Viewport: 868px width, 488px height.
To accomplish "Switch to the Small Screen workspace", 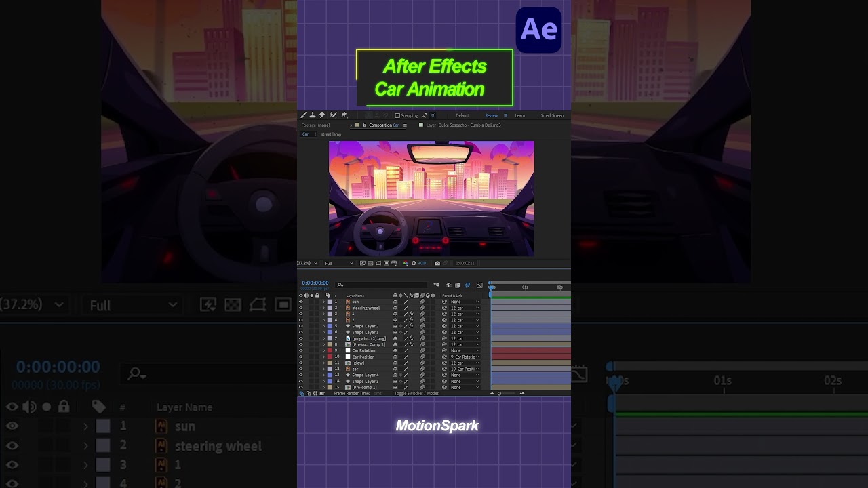I will [552, 115].
